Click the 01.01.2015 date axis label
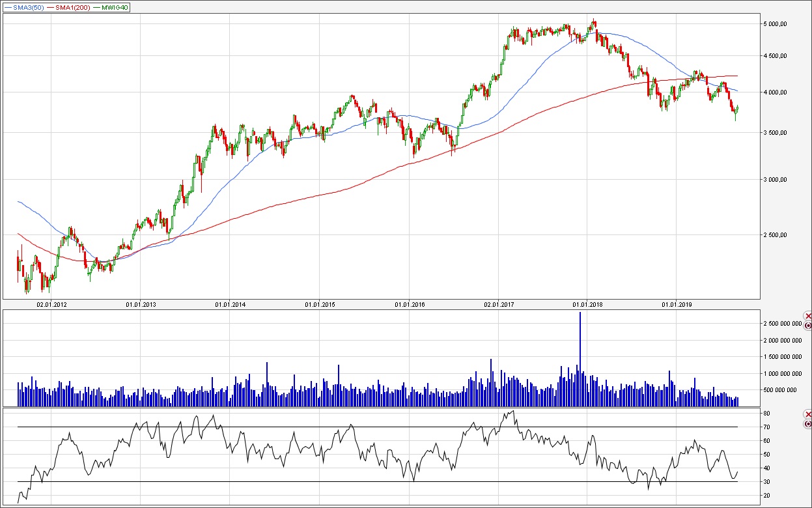The height and width of the screenshot is (508, 812). tap(319, 304)
